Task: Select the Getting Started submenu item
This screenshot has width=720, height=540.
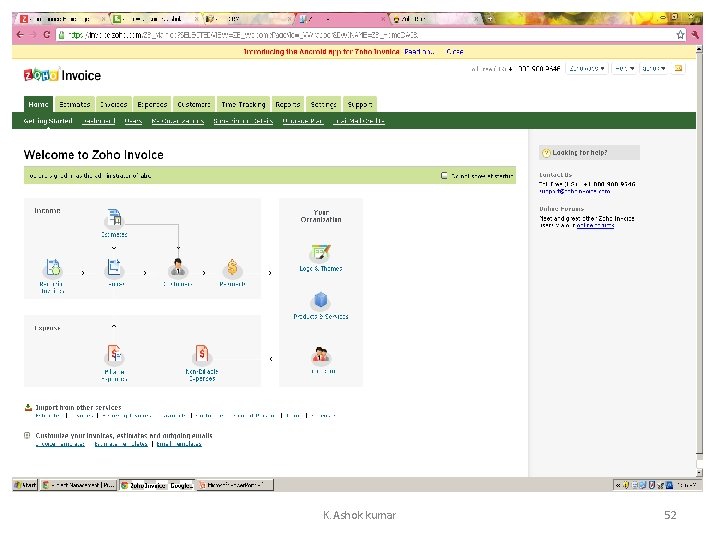Action: 48,121
